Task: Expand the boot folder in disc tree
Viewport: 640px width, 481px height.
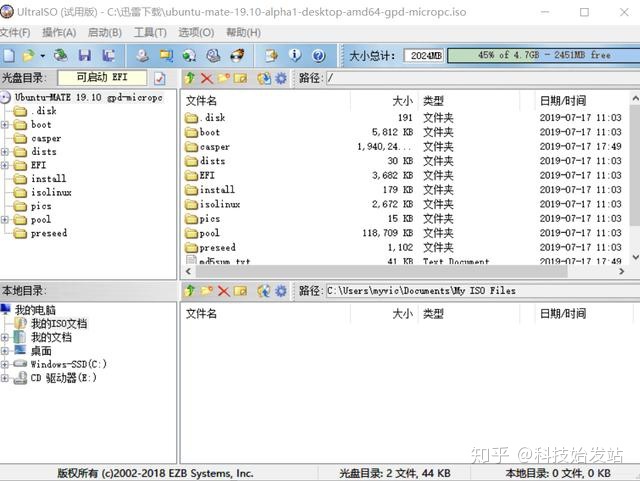Action: (5, 125)
